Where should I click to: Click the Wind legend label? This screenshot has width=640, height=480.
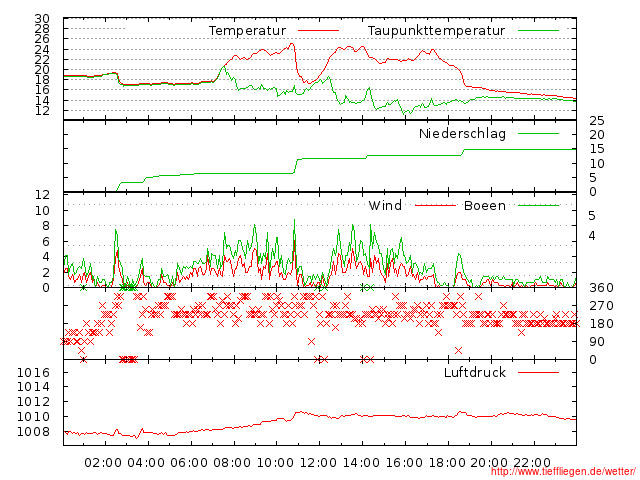pyautogui.click(x=385, y=205)
